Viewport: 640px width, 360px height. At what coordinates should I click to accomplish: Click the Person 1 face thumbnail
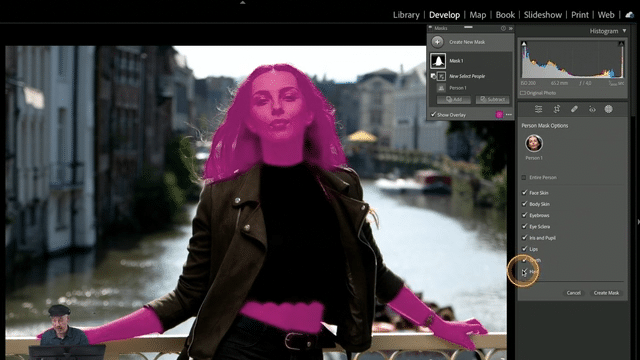tap(534, 143)
